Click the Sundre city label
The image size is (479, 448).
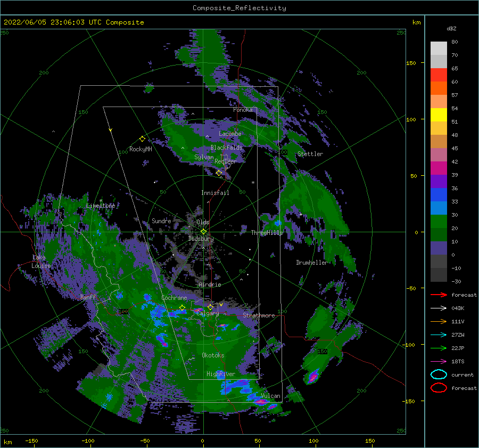click(x=161, y=221)
